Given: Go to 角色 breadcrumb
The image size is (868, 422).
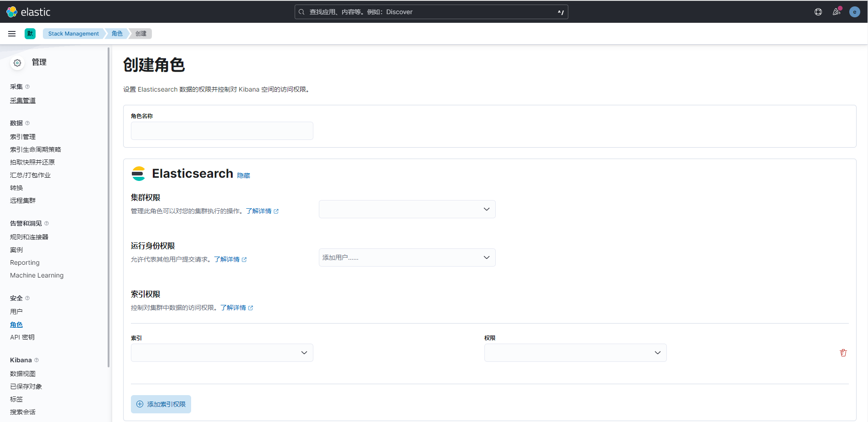Looking at the screenshot, I should (x=117, y=34).
